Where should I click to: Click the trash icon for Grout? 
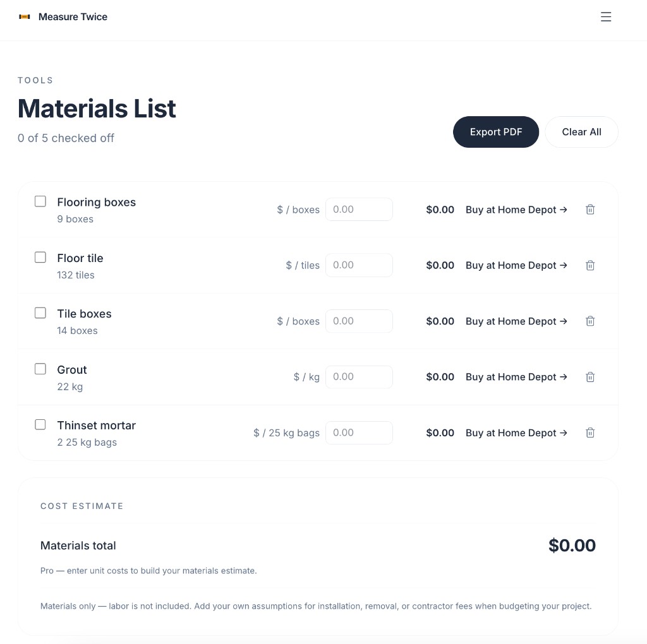click(x=590, y=377)
